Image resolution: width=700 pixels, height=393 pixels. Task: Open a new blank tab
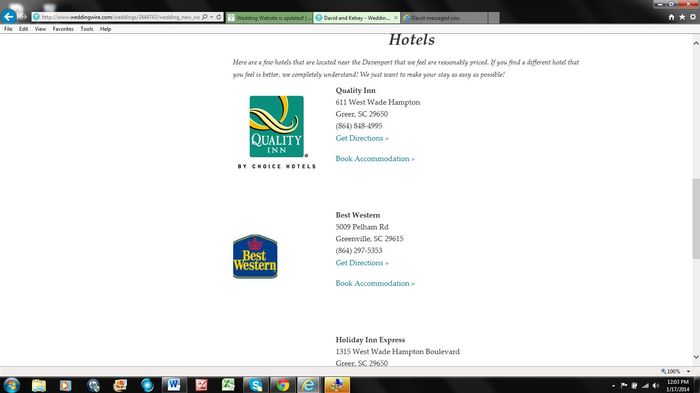coord(494,18)
